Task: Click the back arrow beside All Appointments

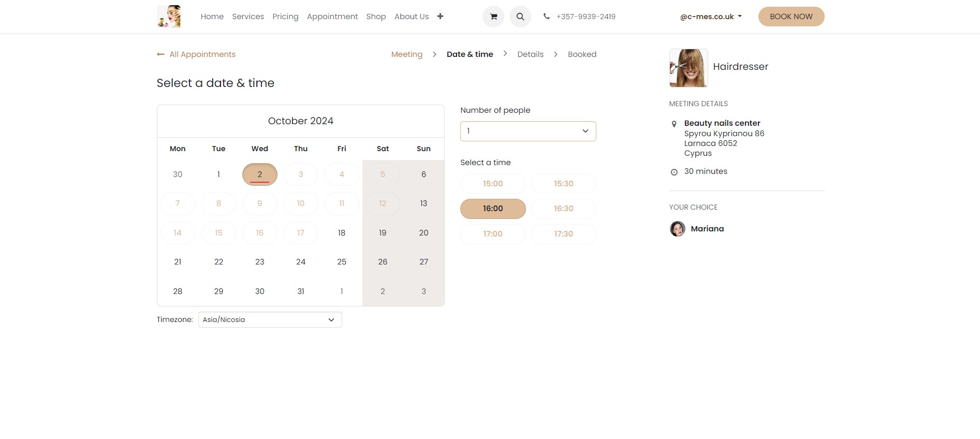Action: point(160,54)
